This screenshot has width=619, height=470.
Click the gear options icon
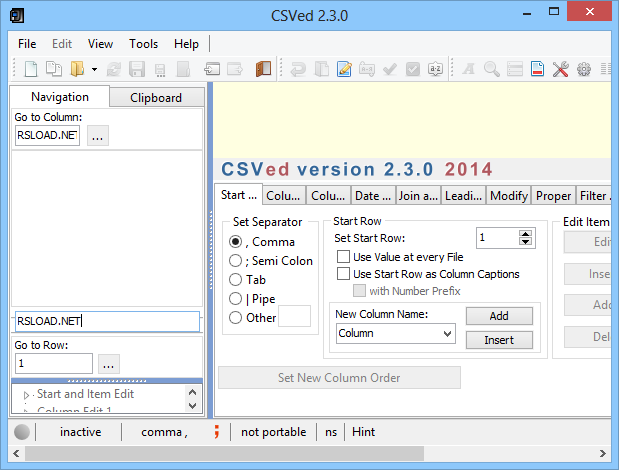(584, 69)
